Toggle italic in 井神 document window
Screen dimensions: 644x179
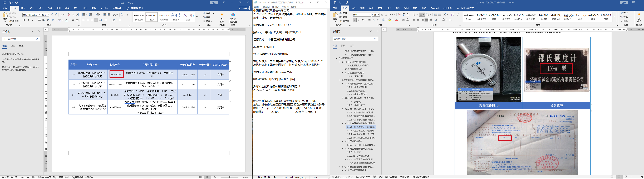pyautogui.click(x=359, y=20)
